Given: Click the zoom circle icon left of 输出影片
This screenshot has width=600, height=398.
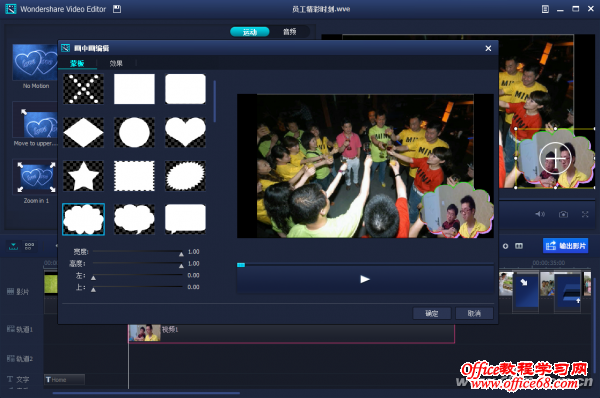Looking at the screenshot, I should (x=505, y=246).
